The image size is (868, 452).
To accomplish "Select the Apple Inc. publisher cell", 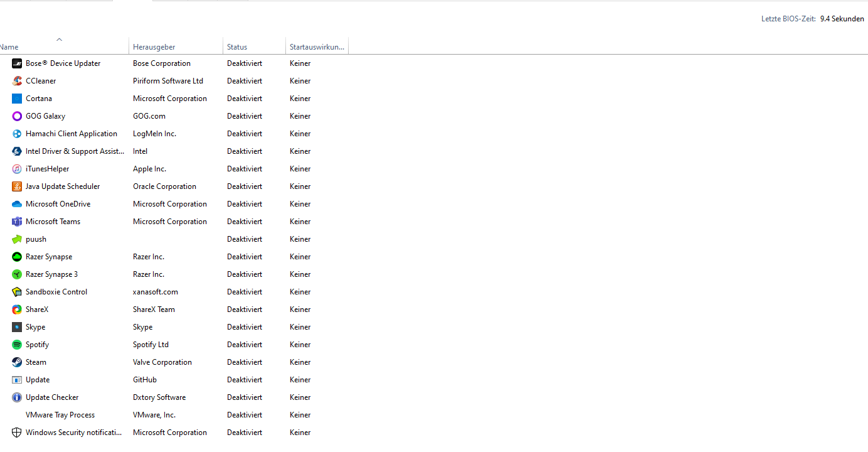I will pyautogui.click(x=149, y=169).
